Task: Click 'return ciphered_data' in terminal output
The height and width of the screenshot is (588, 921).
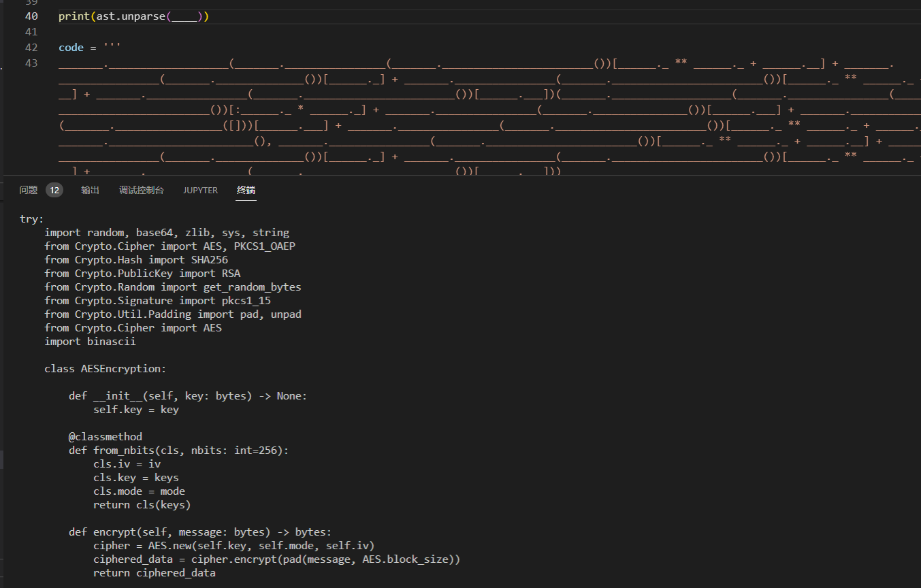Action: (154, 573)
